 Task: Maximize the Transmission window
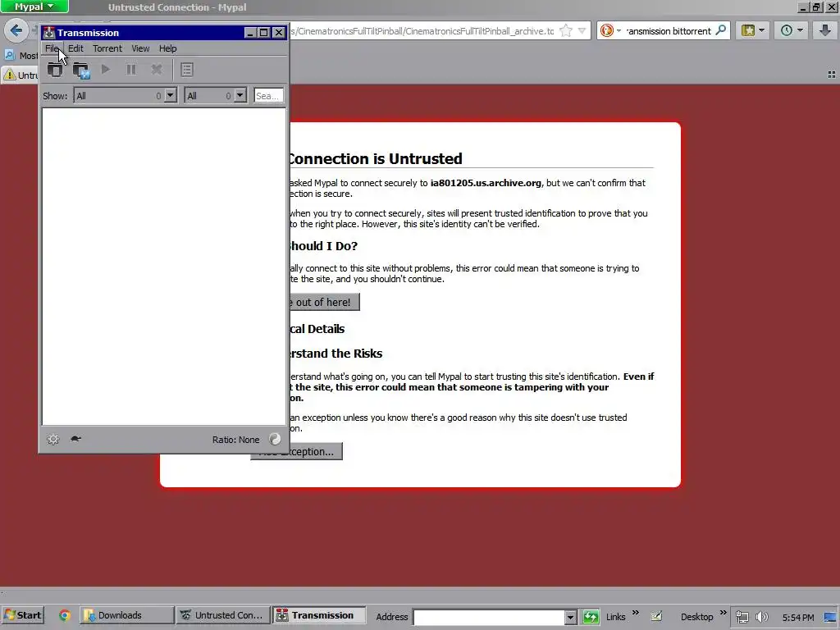pyautogui.click(x=263, y=33)
